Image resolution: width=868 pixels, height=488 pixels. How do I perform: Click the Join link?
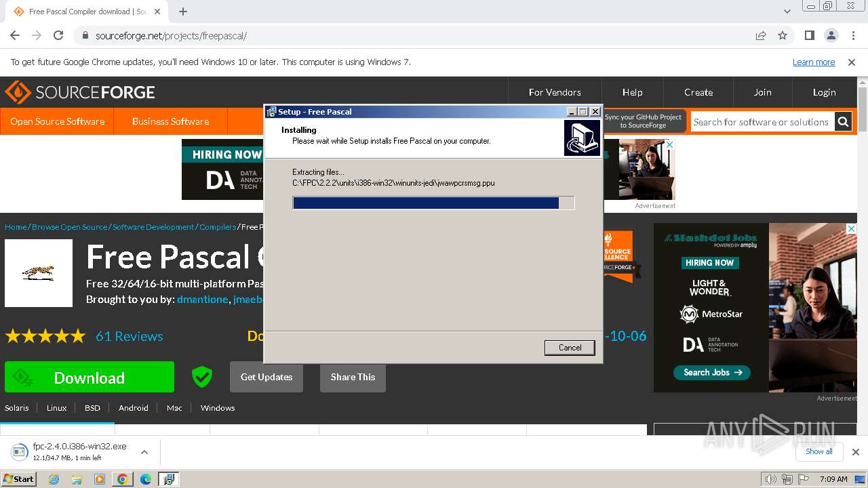(x=762, y=92)
